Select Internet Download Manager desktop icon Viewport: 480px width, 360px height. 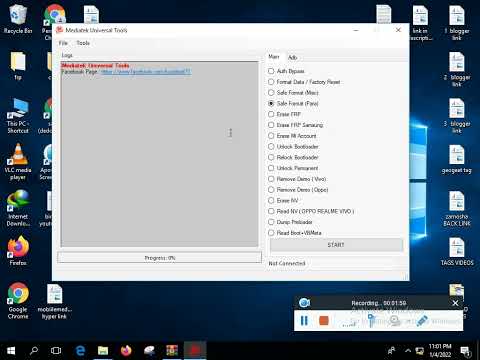18,208
